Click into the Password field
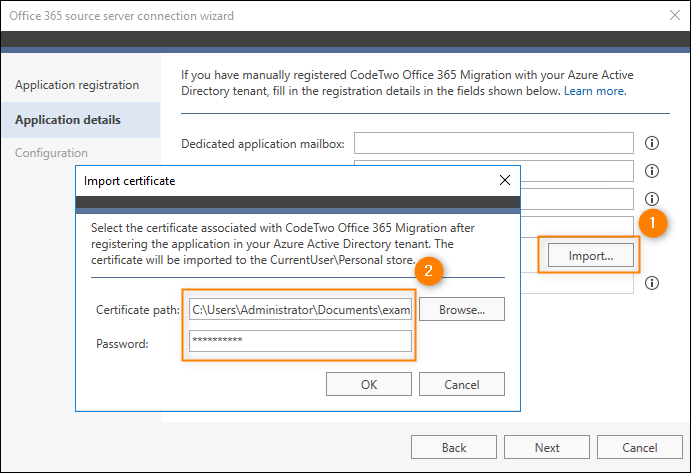The width and height of the screenshot is (691, 473). [x=301, y=340]
